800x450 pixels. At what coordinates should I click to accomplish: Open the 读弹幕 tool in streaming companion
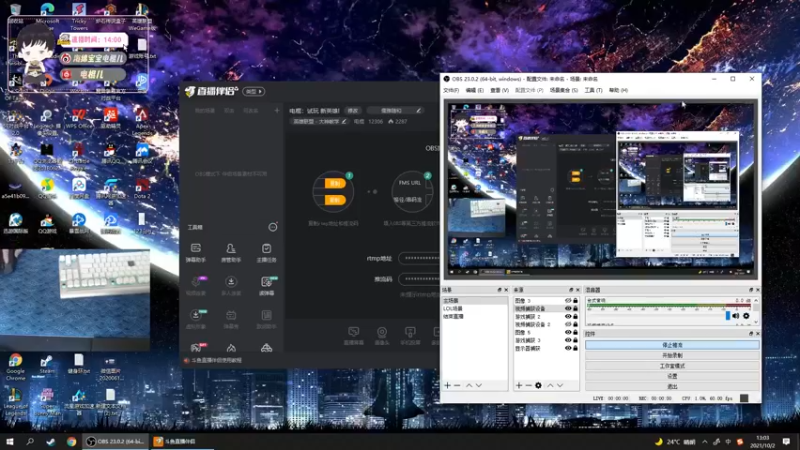266,286
